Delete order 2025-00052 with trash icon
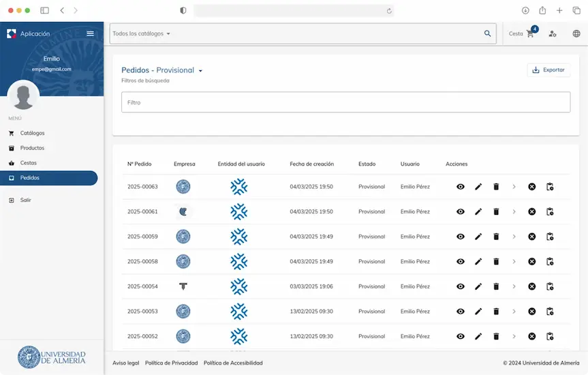 [496, 336]
